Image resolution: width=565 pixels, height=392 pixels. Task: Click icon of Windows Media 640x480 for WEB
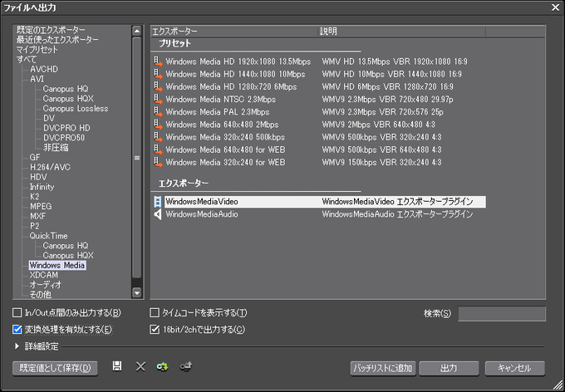(158, 149)
